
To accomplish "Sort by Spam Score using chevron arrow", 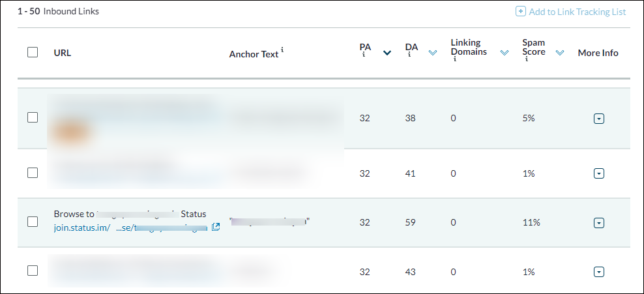I will tap(560, 53).
